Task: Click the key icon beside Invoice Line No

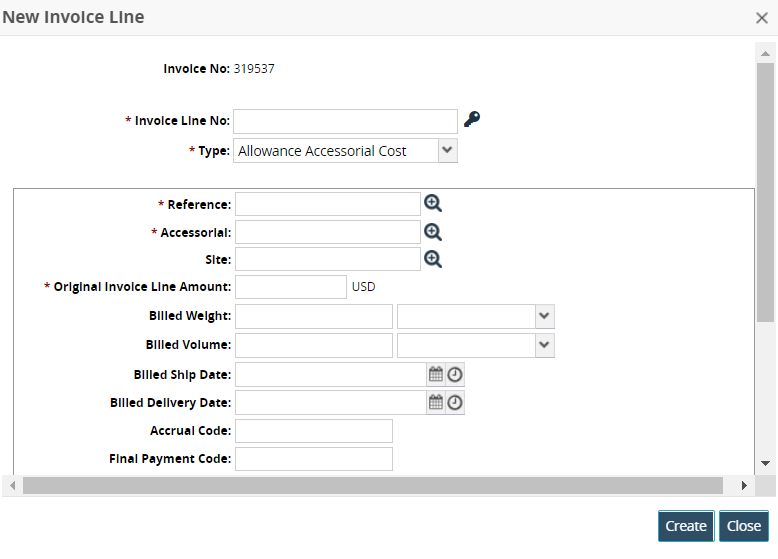Action: click(x=472, y=120)
